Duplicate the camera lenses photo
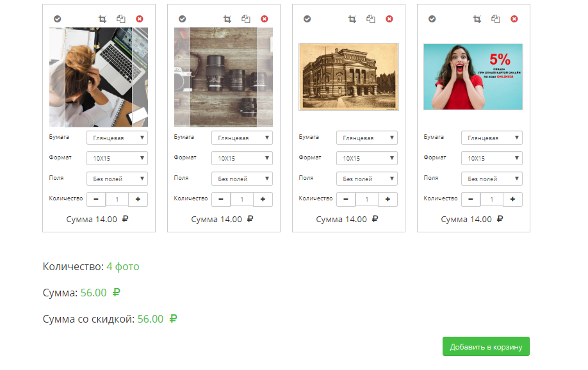This screenshot has width=588, height=370. pos(245,19)
